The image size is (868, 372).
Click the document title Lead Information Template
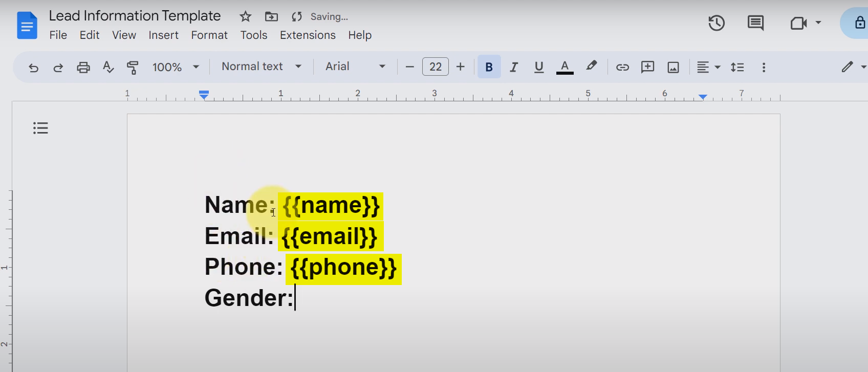[x=135, y=16]
